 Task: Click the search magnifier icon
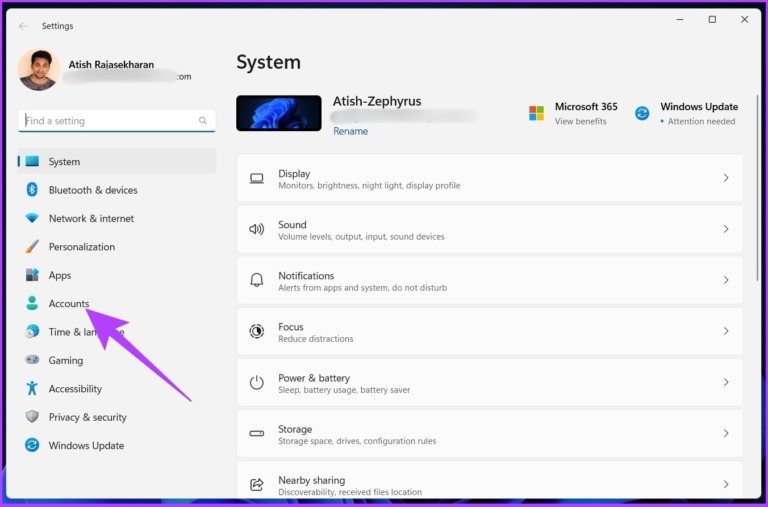(203, 121)
